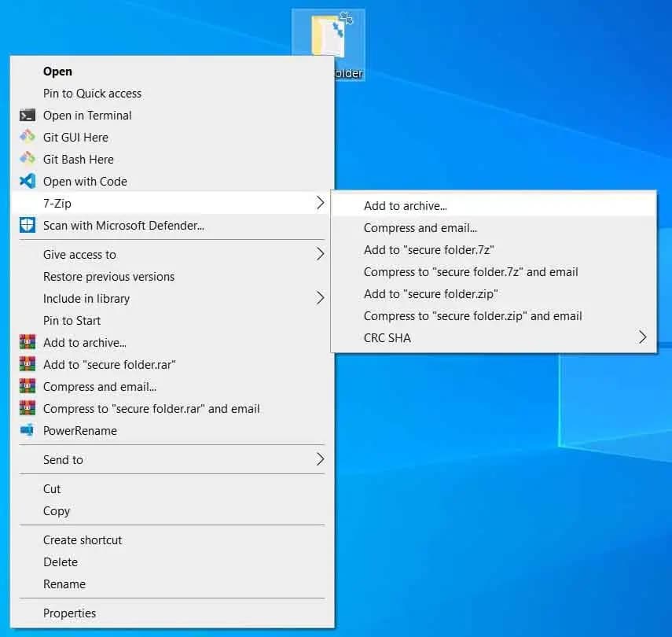The image size is (672, 637).
Task: Select Pin to Start
Action: (x=171, y=320)
